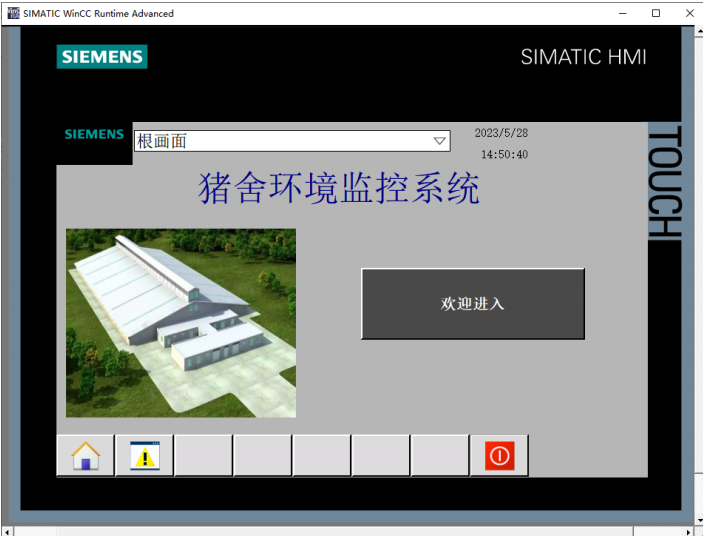Click the WinCC application icon in title bar
This screenshot has width=703, height=538.
pyautogui.click(x=13, y=13)
